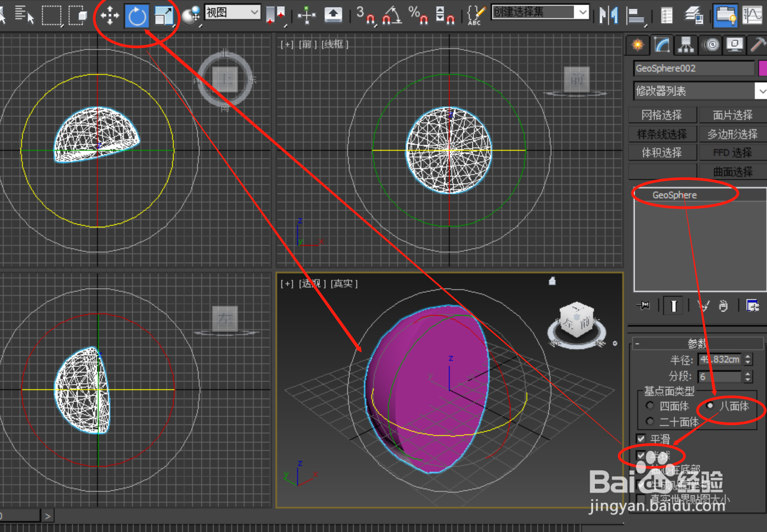Select the Scale tool icon
This screenshot has height=532, width=767.
[x=164, y=16]
